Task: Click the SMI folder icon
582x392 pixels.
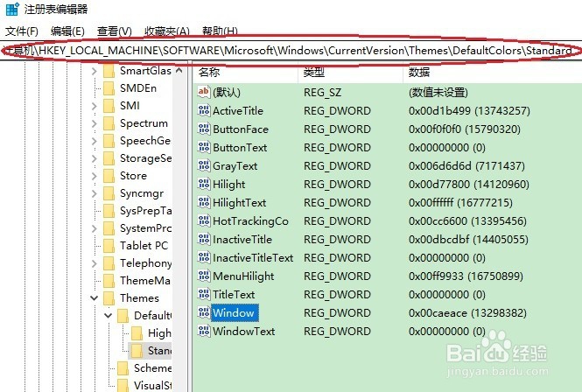Action: pyautogui.click(x=109, y=105)
